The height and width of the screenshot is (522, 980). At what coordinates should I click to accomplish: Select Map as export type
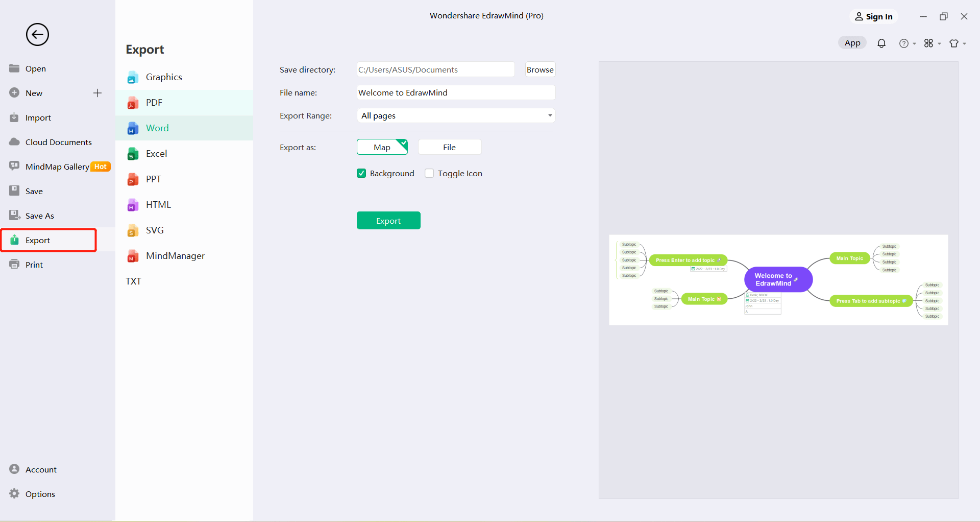pos(382,147)
